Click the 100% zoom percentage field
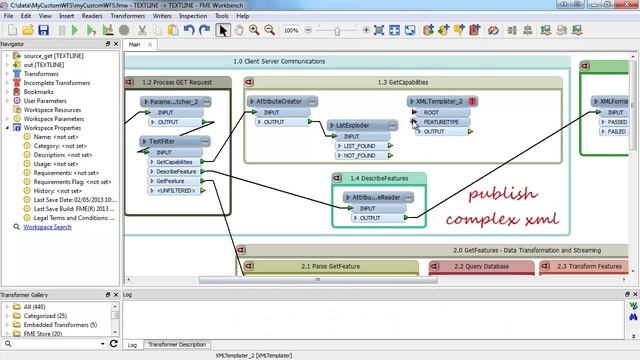This screenshot has height=360, width=640. click(x=291, y=31)
